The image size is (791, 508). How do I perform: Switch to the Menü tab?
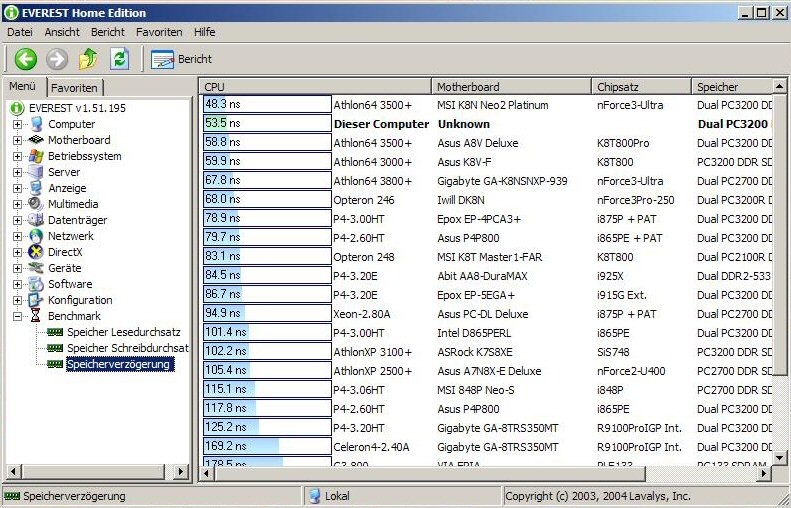pos(23,86)
